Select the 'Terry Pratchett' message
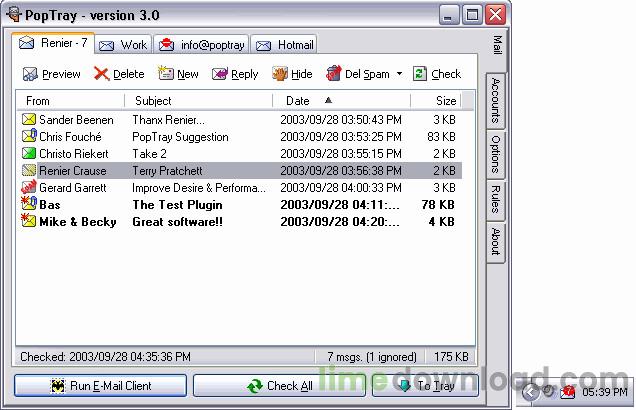636x410 pixels. (167, 171)
